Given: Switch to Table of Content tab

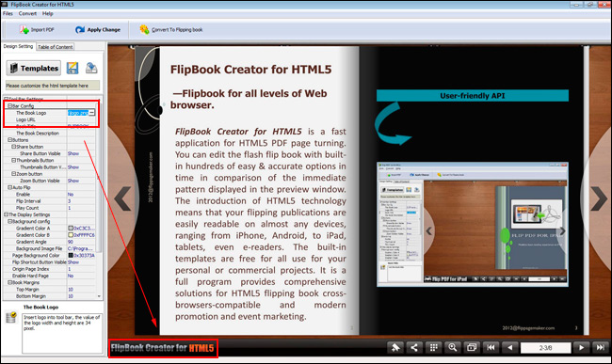Looking at the screenshot, I should click(55, 47).
